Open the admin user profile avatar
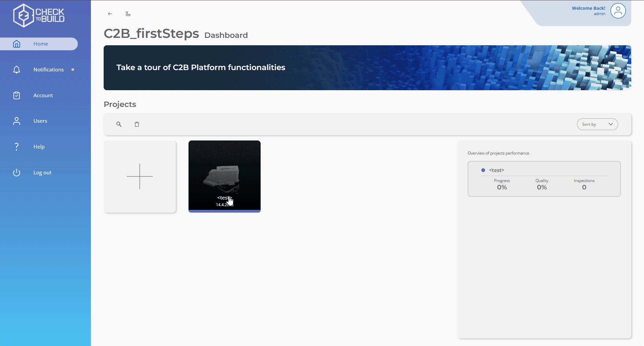The height and width of the screenshot is (346, 644). [618, 11]
